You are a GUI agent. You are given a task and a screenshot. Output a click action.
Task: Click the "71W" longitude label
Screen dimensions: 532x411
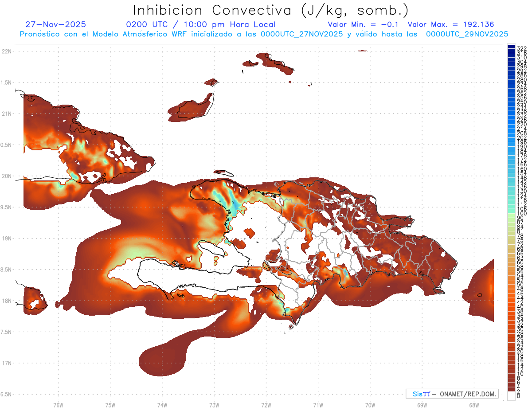click(318, 404)
